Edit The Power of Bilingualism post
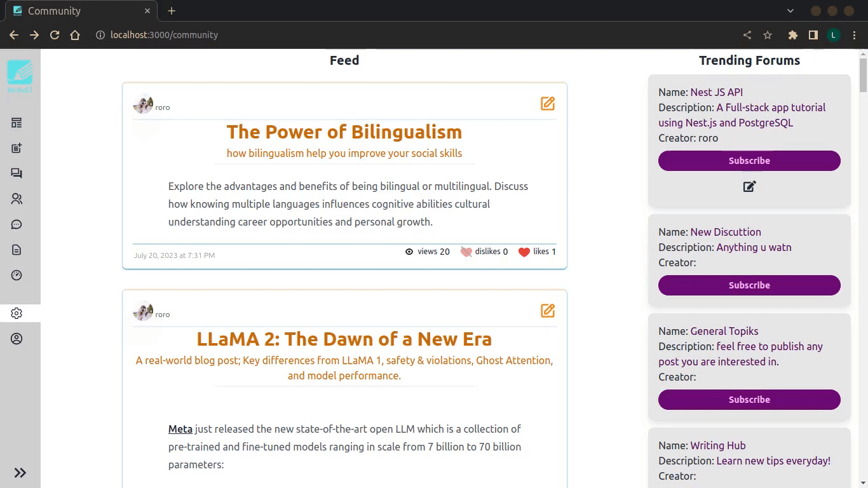 [x=548, y=103]
